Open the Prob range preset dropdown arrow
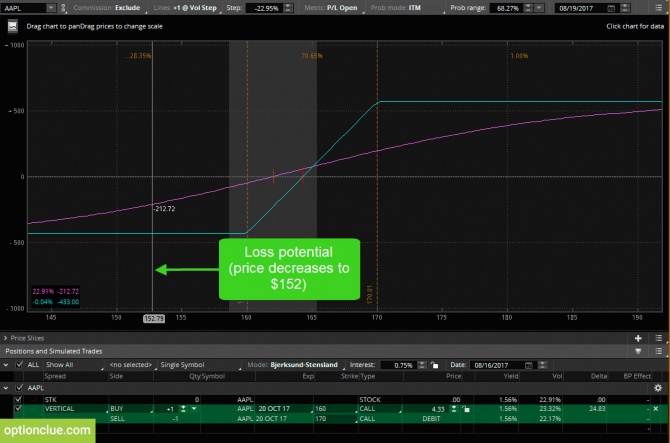 click(x=539, y=8)
